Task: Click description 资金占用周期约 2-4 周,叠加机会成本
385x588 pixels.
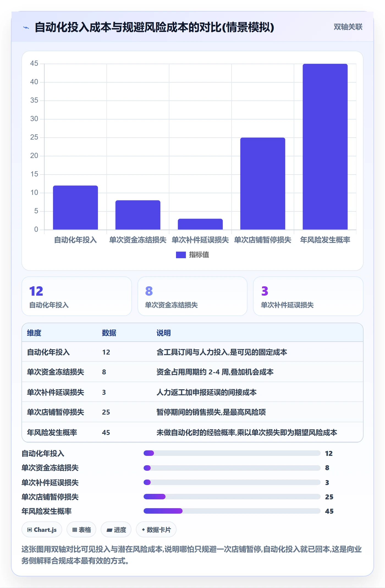Action: tap(215, 372)
